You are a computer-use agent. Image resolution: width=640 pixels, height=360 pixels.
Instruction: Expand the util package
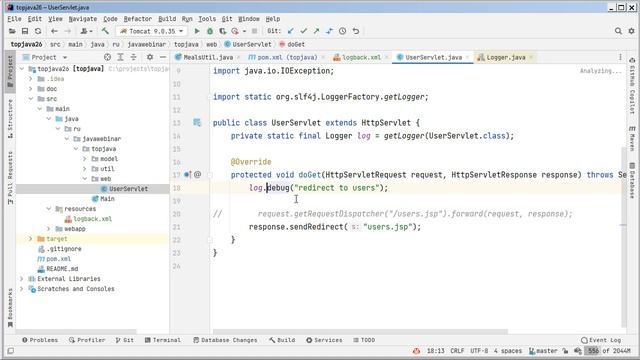pos(85,169)
